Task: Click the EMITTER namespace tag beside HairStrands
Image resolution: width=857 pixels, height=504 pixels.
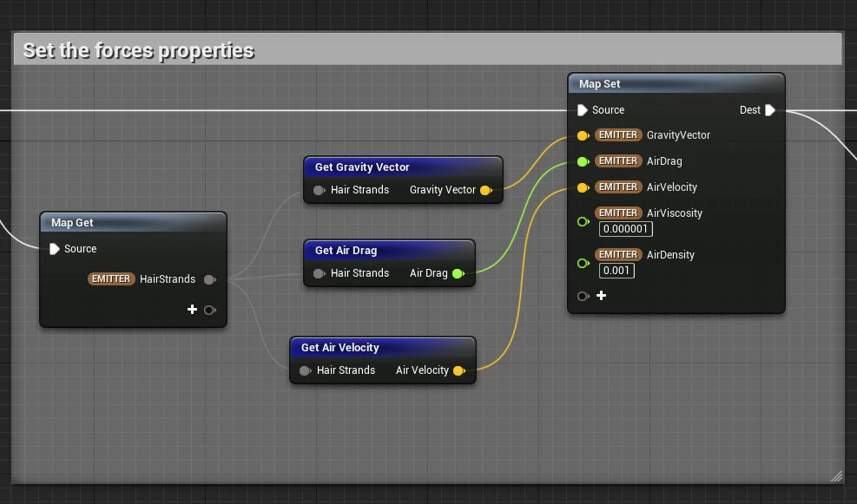Action: click(x=111, y=279)
